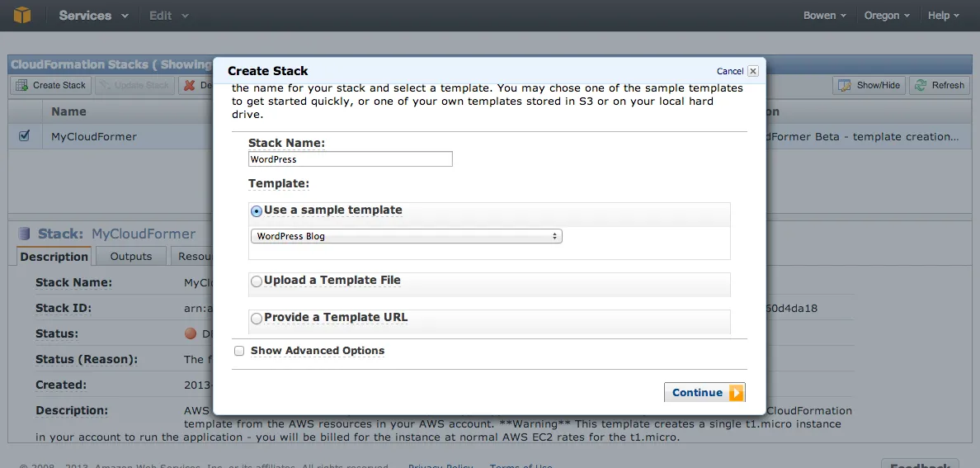Click the Stack ID label
The height and width of the screenshot is (468, 980).
64,308
